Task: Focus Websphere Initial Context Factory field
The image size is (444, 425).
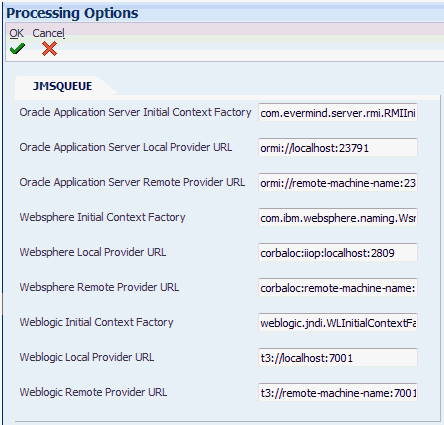Action: point(338,218)
